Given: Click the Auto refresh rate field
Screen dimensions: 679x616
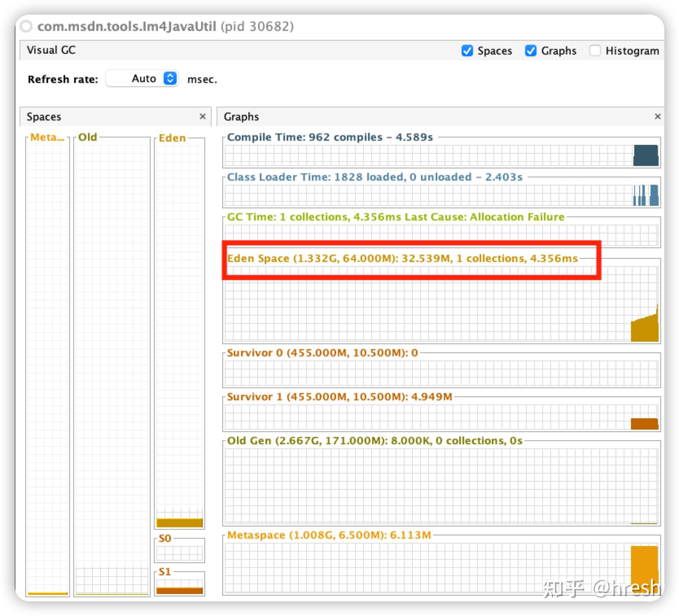Looking at the screenshot, I should (x=142, y=78).
